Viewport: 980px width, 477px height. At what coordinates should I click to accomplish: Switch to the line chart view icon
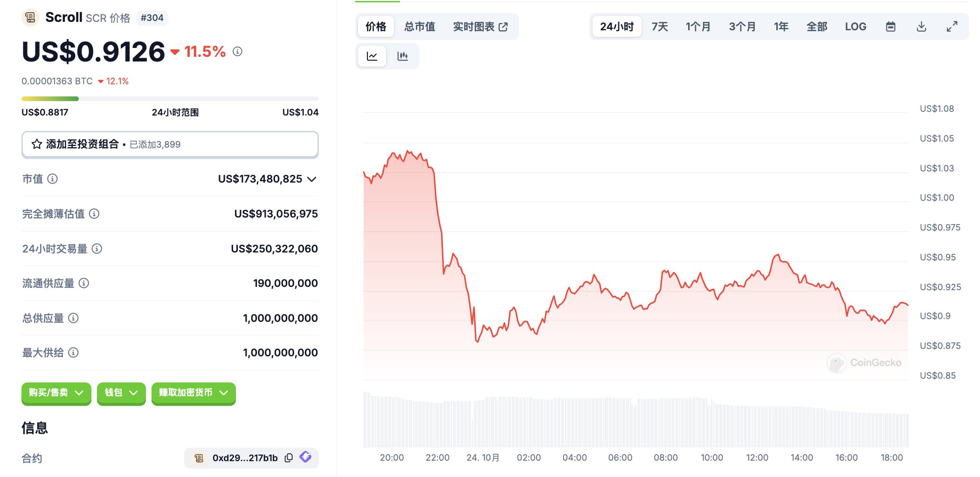coord(372,56)
